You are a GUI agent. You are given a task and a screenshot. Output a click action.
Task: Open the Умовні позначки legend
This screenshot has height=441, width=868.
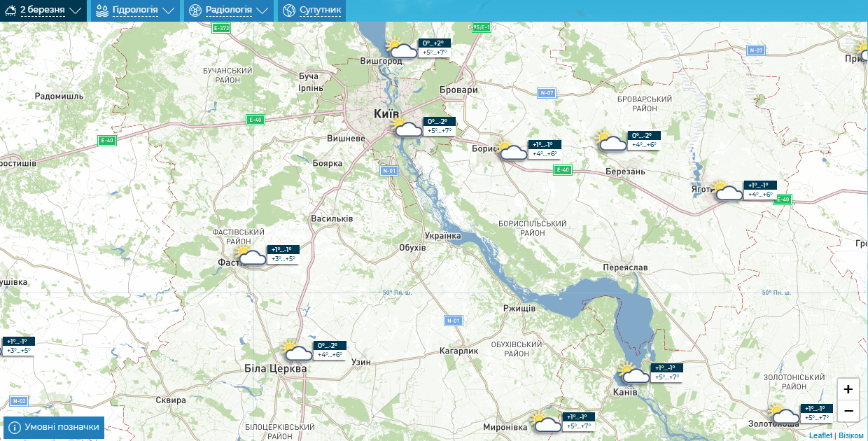(55, 427)
